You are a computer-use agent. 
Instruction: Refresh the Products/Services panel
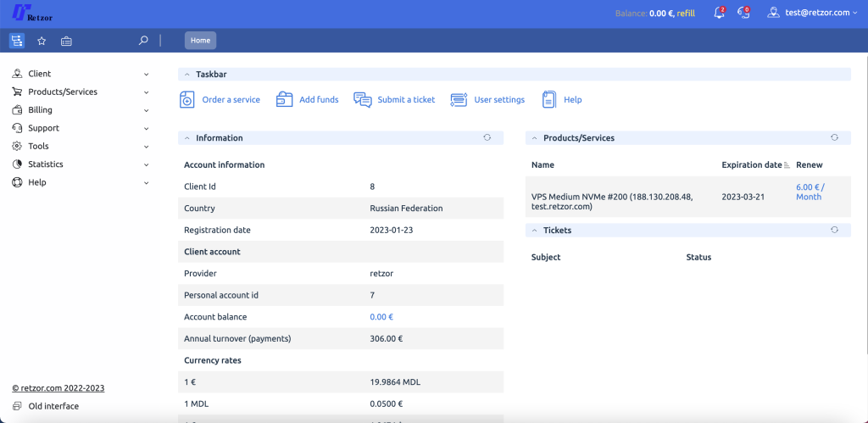tap(834, 137)
